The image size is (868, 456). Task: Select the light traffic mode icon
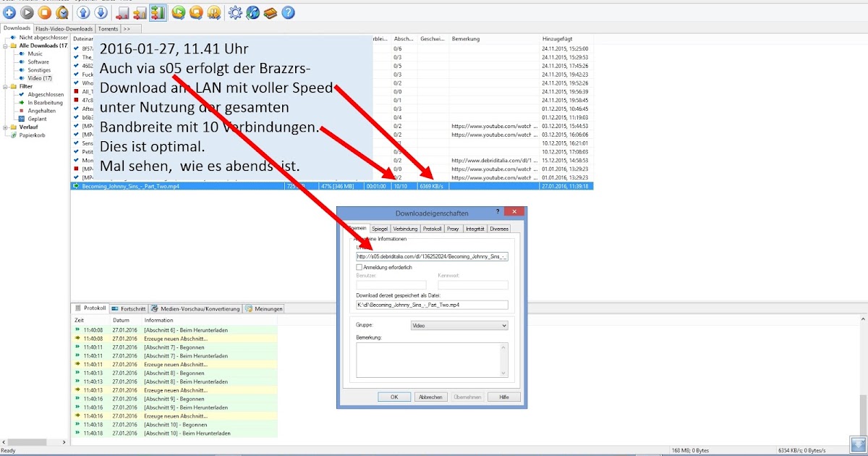click(x=122, y=12)
